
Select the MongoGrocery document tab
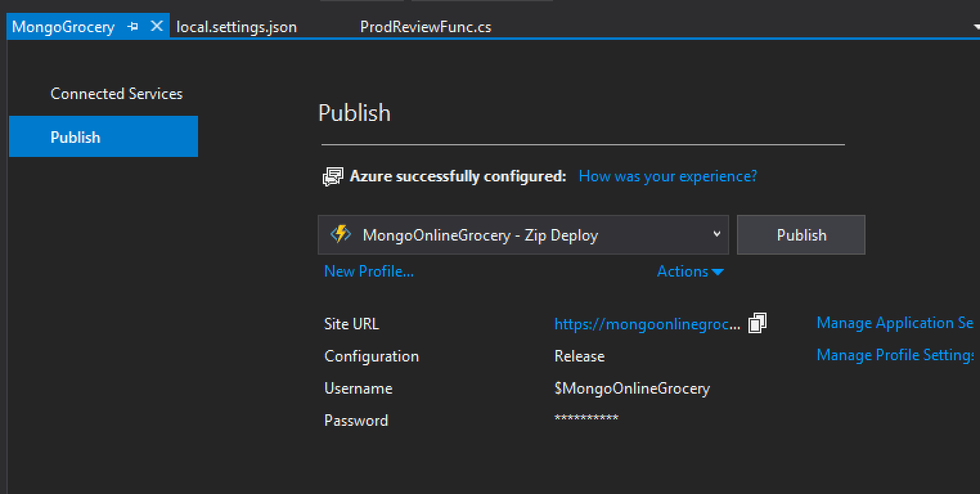(63, 27)
